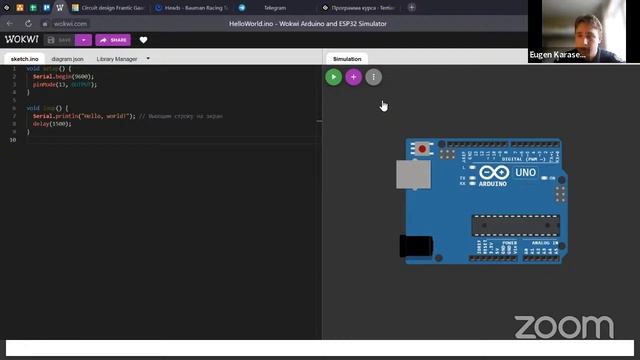640x360 pixels.
Task: Open the Программа курса browser tab
Action: click(358, 8)
